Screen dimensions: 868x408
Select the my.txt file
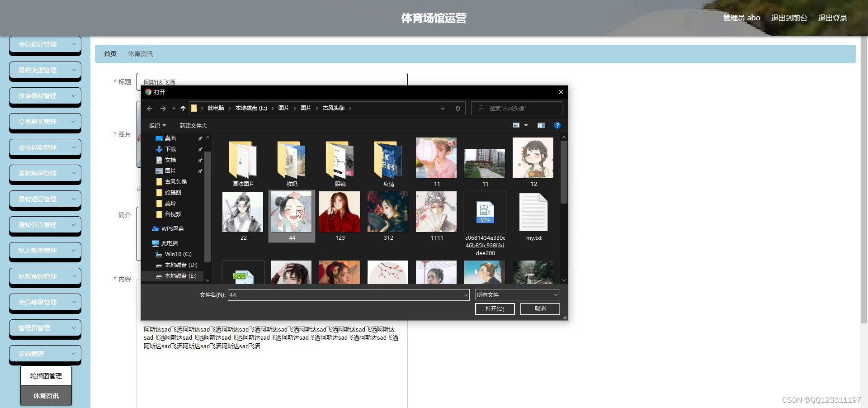(x=533, y=217)
